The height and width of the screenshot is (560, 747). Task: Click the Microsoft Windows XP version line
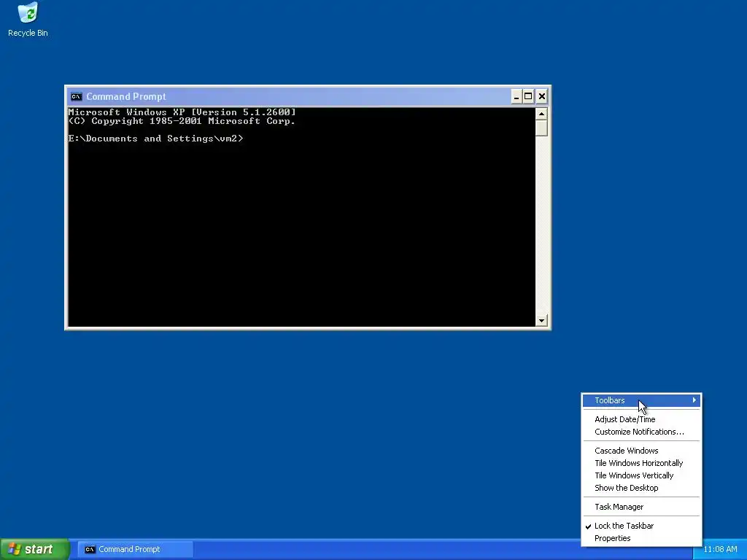182,112
